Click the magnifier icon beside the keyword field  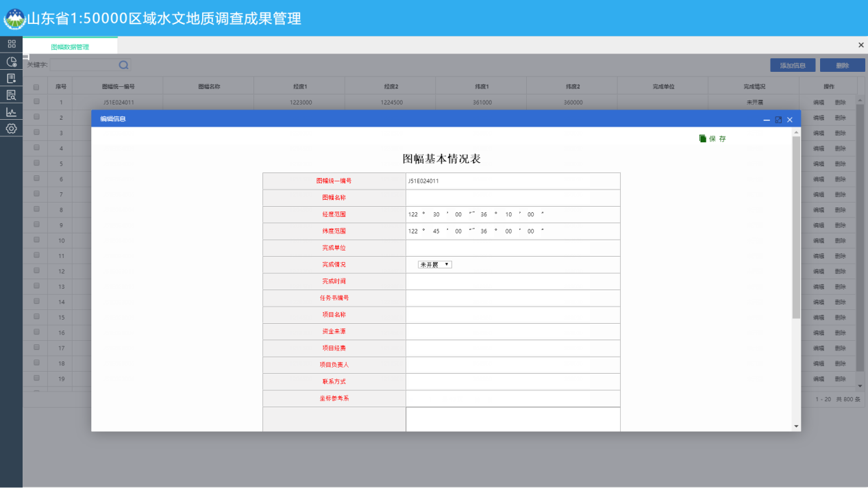click(x=123, y=64)
